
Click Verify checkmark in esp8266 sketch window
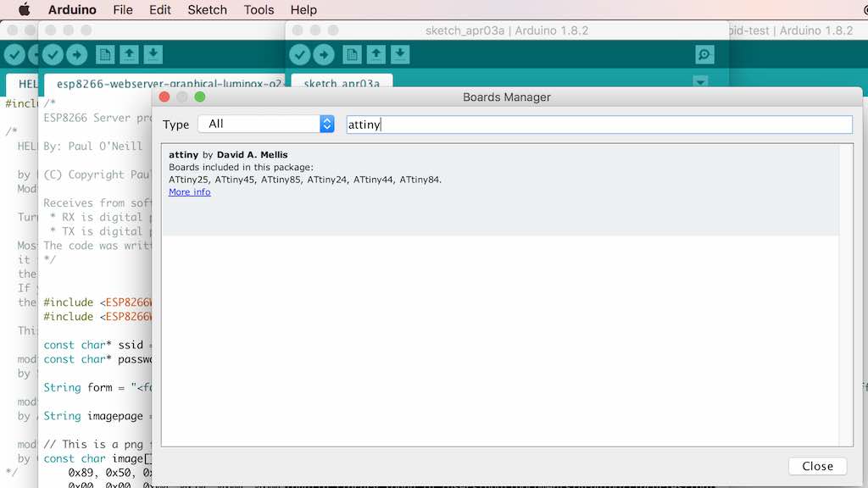(x=53, y=54)
